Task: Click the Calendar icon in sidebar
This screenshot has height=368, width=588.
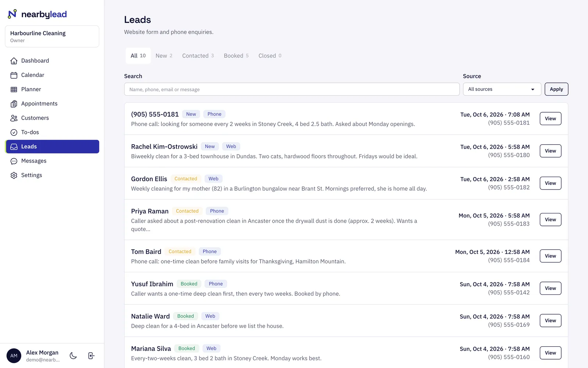Action: click(14, 75)
